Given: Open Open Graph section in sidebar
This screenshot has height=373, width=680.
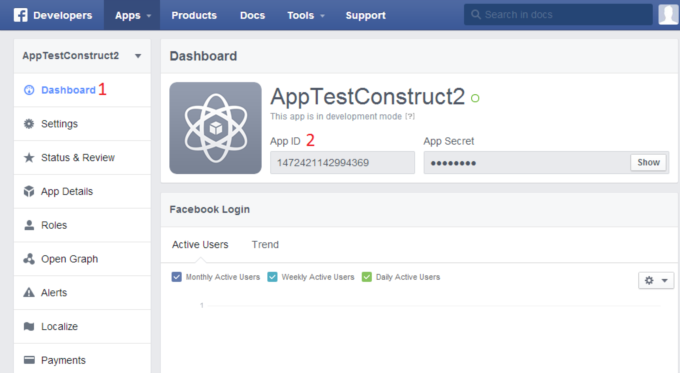Looking at the screenshot, I should click(x=82, y=259).
